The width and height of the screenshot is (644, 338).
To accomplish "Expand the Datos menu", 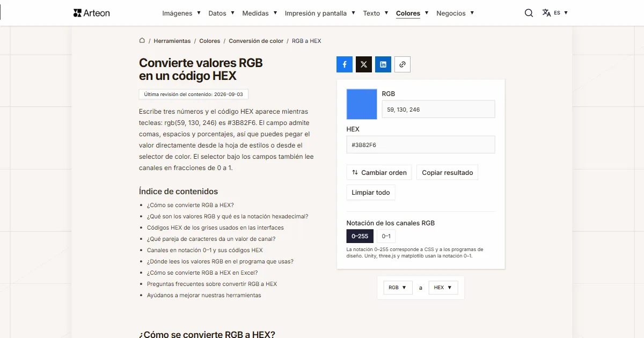I will (x=221, y=13).
